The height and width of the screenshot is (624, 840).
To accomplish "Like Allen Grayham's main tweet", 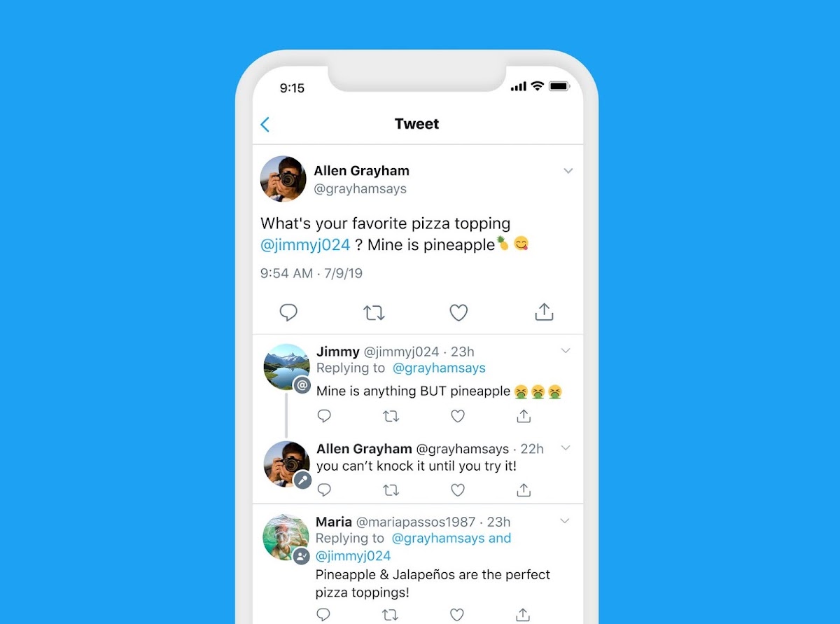I will point(458,312).
